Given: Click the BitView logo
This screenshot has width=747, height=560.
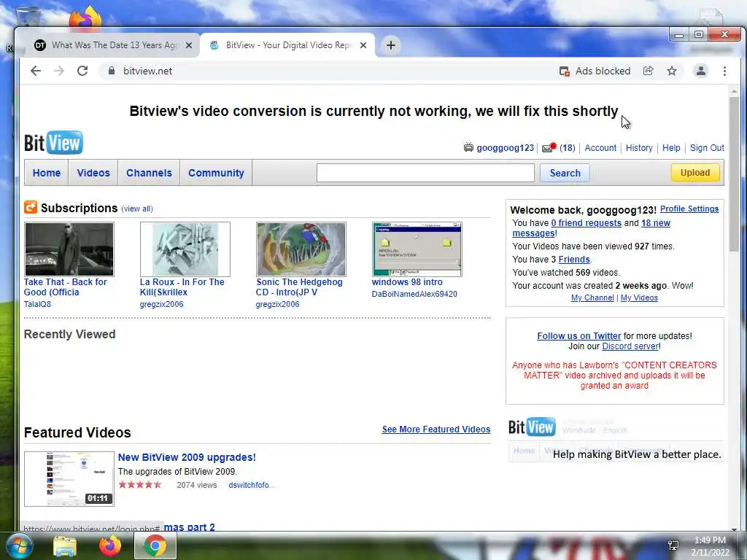Looking at the screenshot, I should click(x=53, y=142).
